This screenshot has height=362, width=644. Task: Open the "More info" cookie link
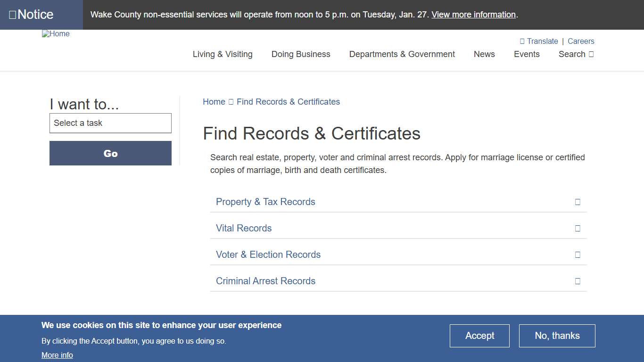coord(57,355)
